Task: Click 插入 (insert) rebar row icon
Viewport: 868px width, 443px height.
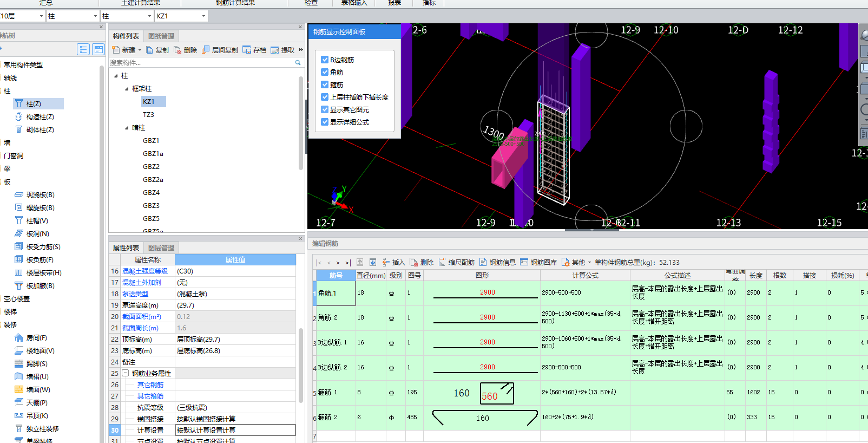Action: (386, 262)
